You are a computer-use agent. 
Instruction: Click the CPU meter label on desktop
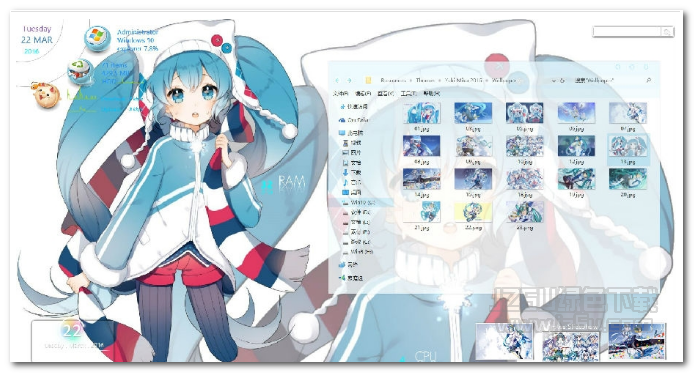point(426,356)
